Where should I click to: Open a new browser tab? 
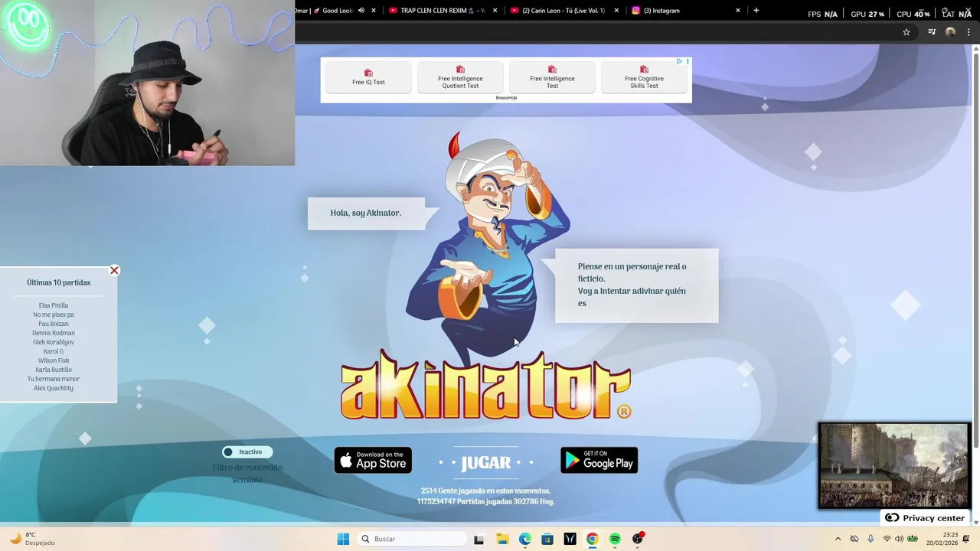click(756, 11)
